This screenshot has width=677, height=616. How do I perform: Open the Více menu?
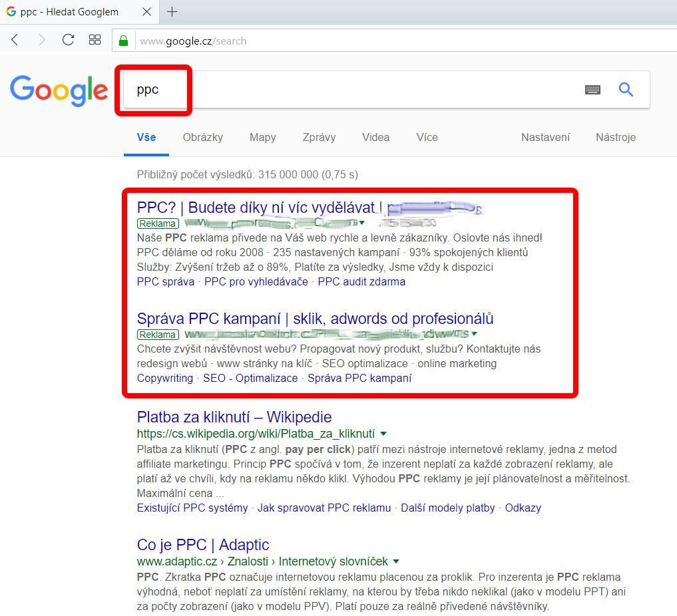click(427, 137)
